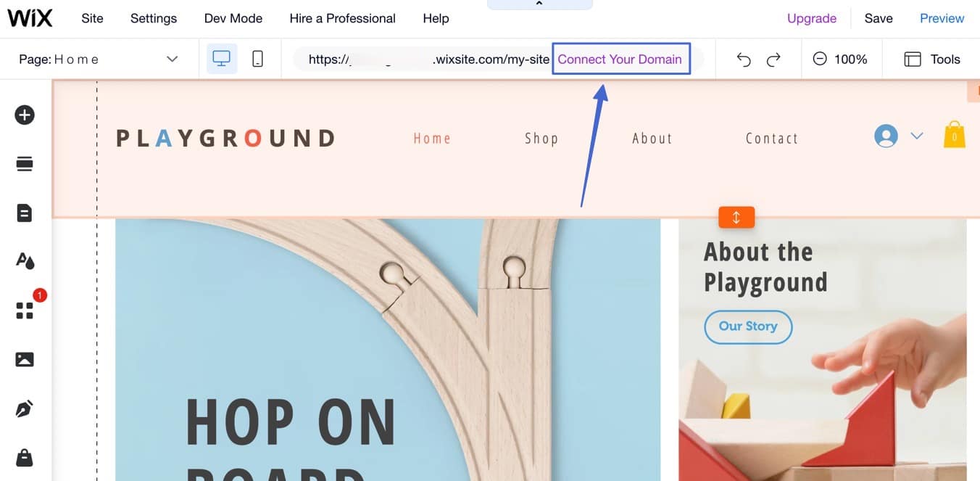Open the Add Elements panel
Image resolution: width=980 pixels, height=481 pixels.
pyautogui.click(x=25, y=115)
